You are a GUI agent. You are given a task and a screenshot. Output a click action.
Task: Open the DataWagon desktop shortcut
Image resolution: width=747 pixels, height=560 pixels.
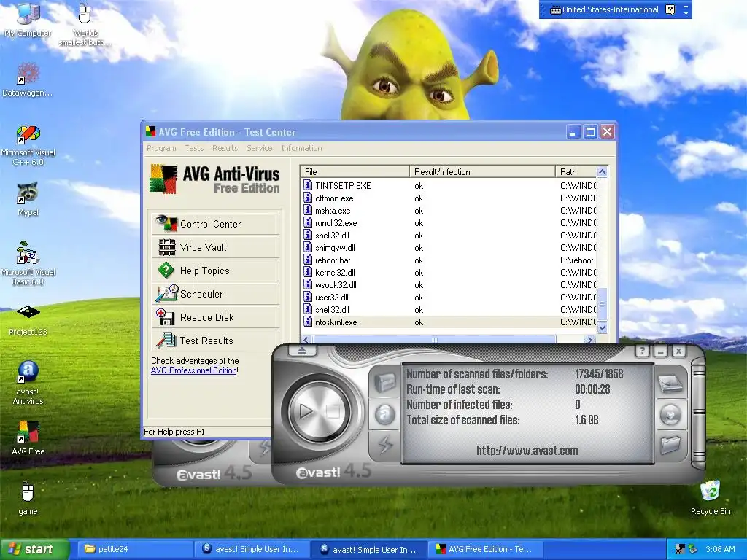[28, 79]
